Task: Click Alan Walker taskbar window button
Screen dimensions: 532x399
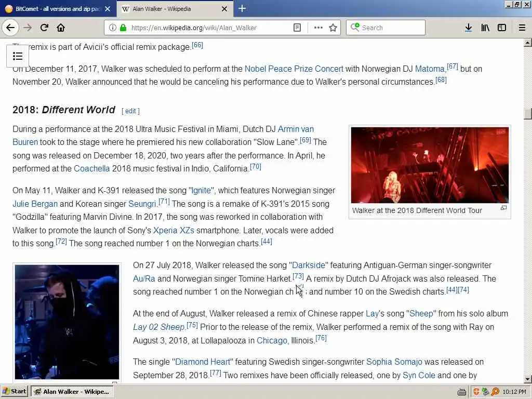Action: [72, 392]
